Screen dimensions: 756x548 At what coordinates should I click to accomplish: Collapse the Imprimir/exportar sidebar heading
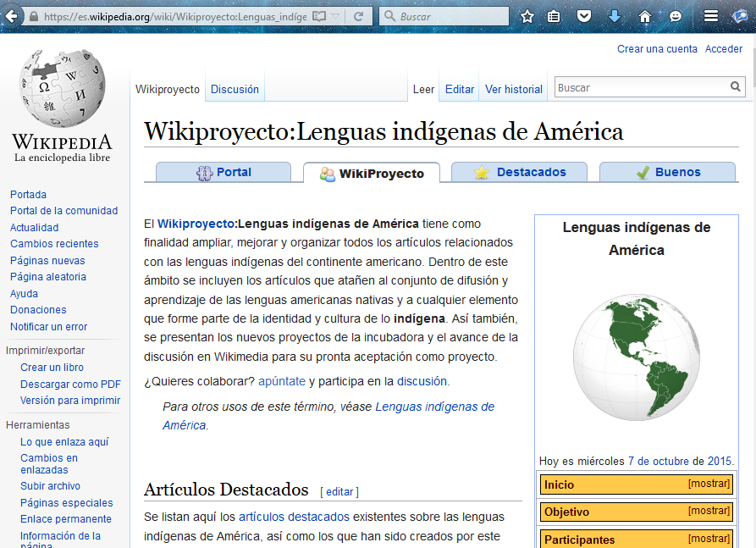click(46, 350)
